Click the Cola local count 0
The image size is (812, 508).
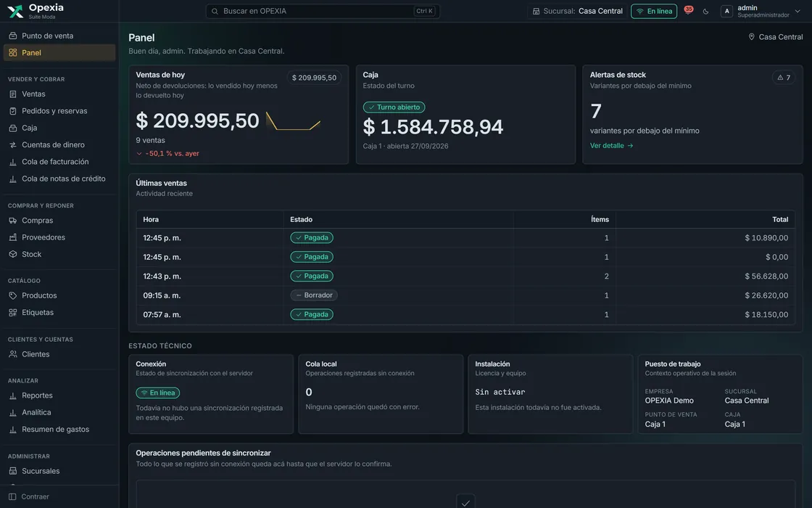click(x=309, y=393)
